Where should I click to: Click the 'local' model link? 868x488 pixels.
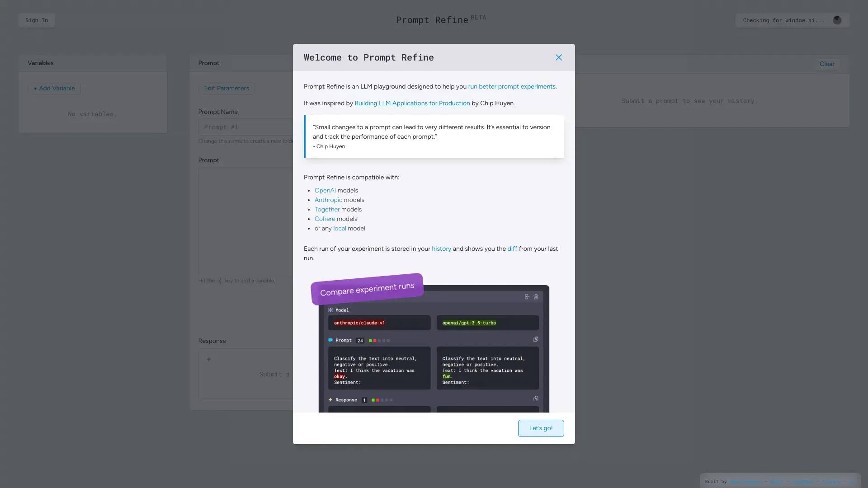click(x=340, y=228)
